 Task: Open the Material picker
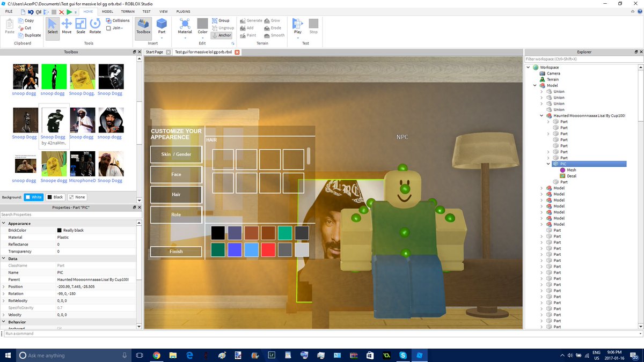click(185, 26)
